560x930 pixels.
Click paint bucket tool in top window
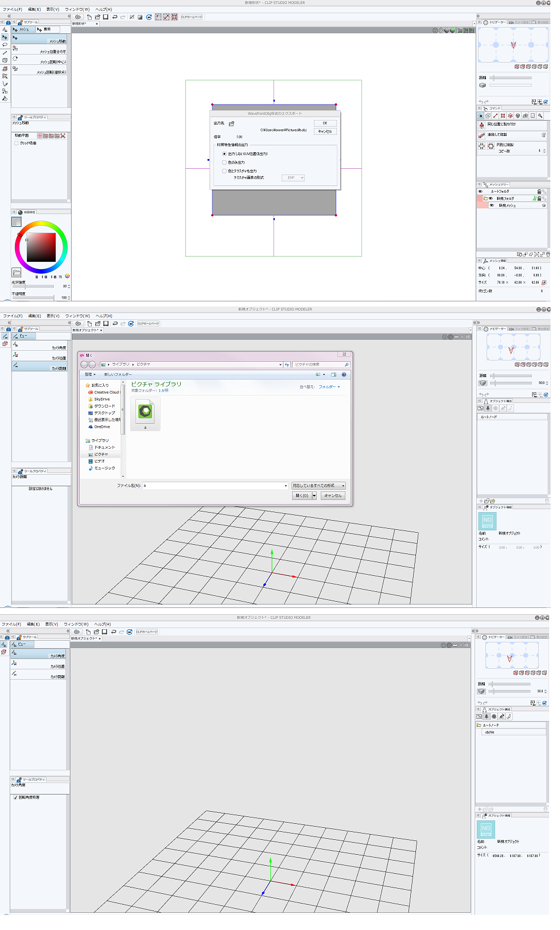pyautogui.click(x=5, y=99)
